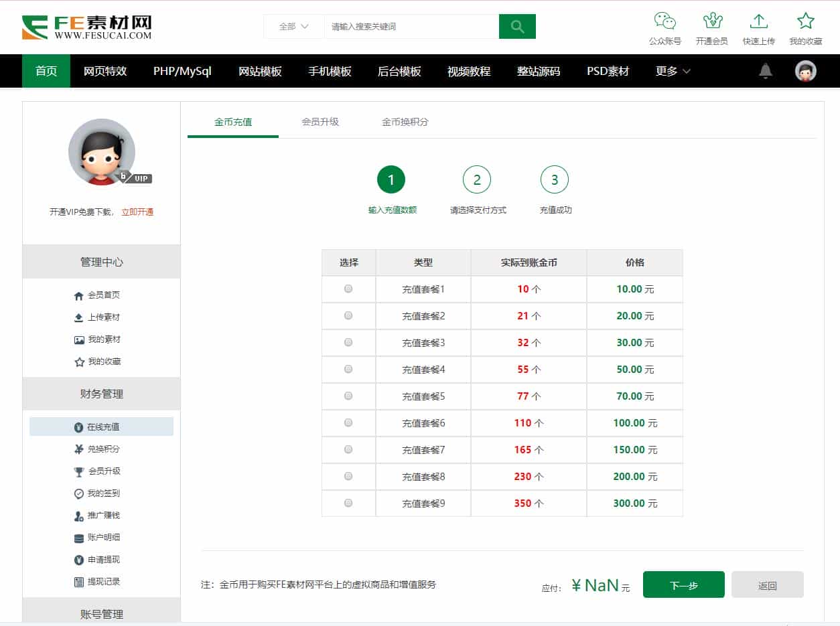Image resolution: width=840 pixels, height=626 pixels.
Task: Open 账户明细 link in sidebar
Action: click(104, 538)
